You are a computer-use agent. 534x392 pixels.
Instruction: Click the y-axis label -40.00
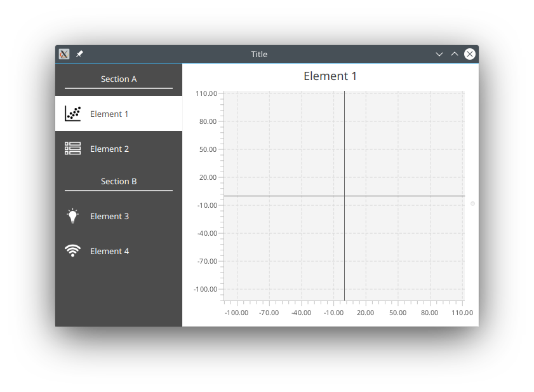[x=208, y=233]
